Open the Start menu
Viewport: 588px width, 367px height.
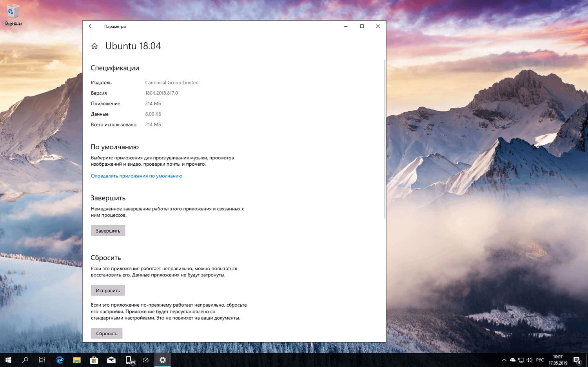(x=8, y=360)
